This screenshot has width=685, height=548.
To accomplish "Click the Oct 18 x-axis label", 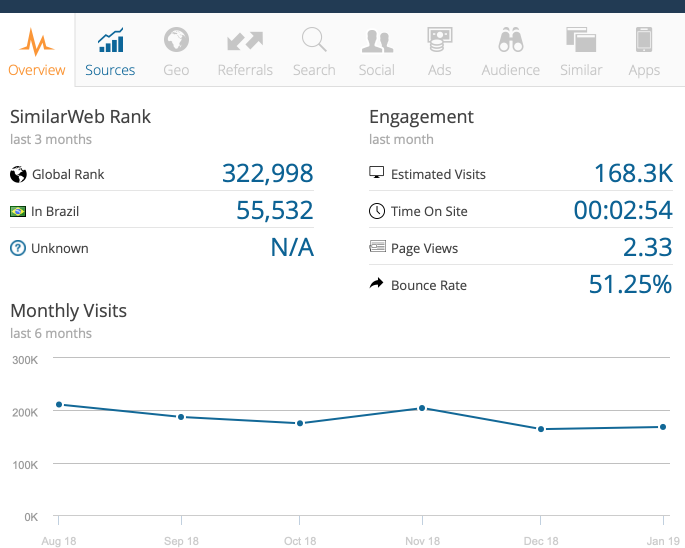I will point(300,541).
